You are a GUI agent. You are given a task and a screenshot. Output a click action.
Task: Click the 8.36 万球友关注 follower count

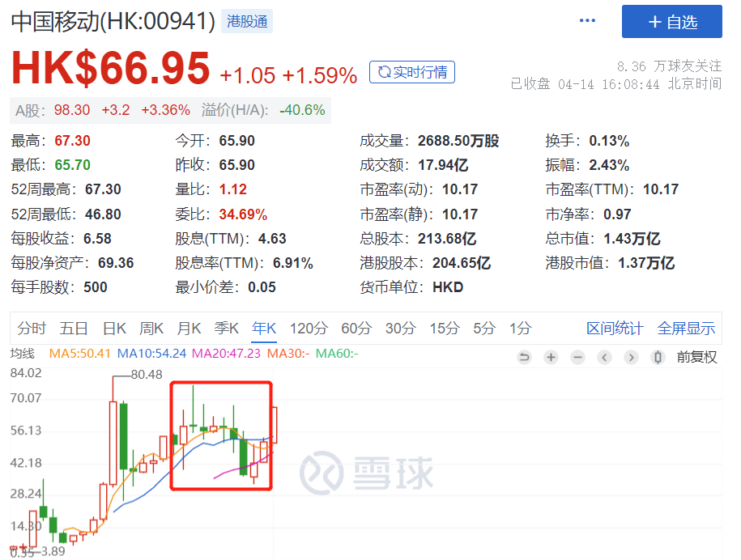(669, 66)
